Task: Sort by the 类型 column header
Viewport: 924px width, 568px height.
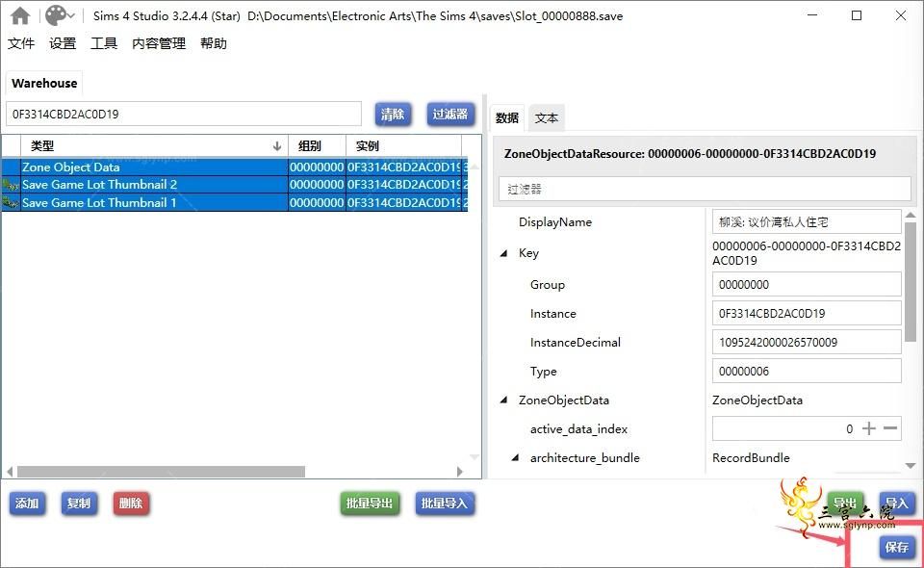Action: (154, 145)
